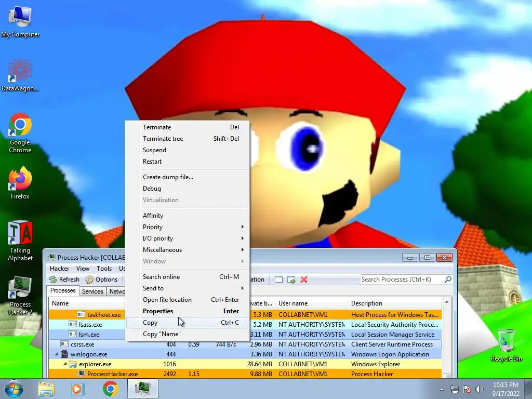Select Suspend in the context menu
This screenshot has height=399, width=532.
coord(187,150)
